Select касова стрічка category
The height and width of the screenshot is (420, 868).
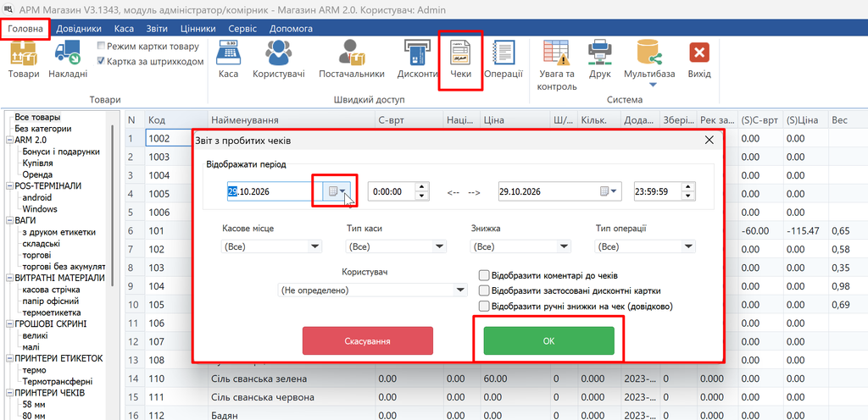point(51,290)
